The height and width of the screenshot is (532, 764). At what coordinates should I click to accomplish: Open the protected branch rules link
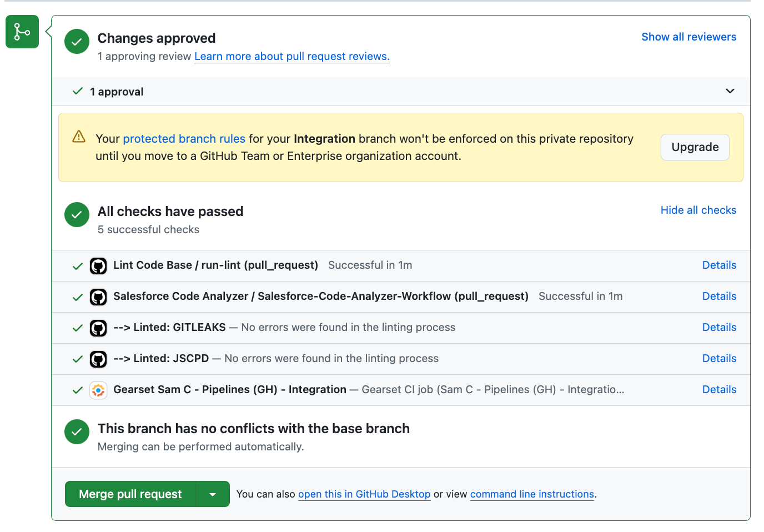click(x=184, y=139)
